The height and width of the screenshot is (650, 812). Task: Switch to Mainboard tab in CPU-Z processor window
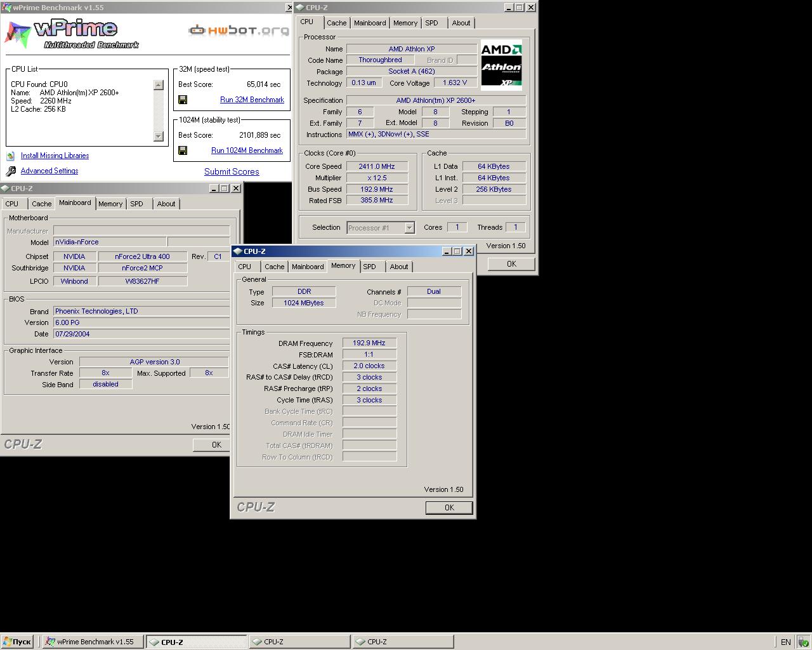point(370,23)
